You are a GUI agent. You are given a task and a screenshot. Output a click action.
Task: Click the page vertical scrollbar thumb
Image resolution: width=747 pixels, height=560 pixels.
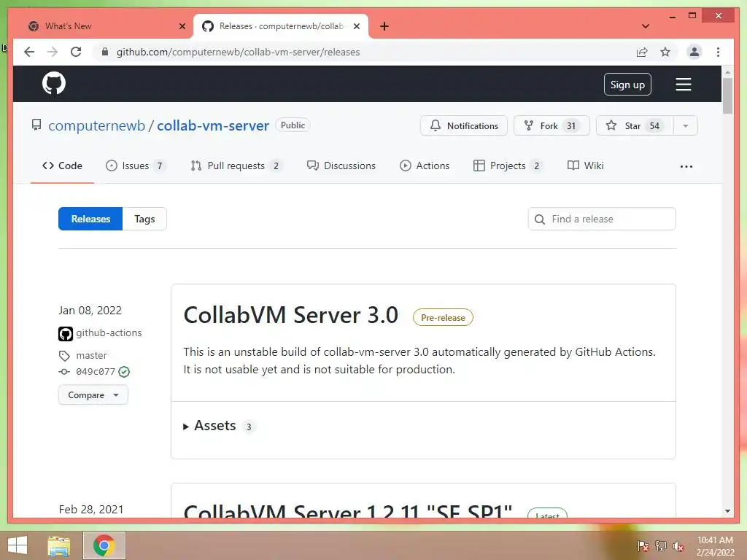click(x=727, y=96)
